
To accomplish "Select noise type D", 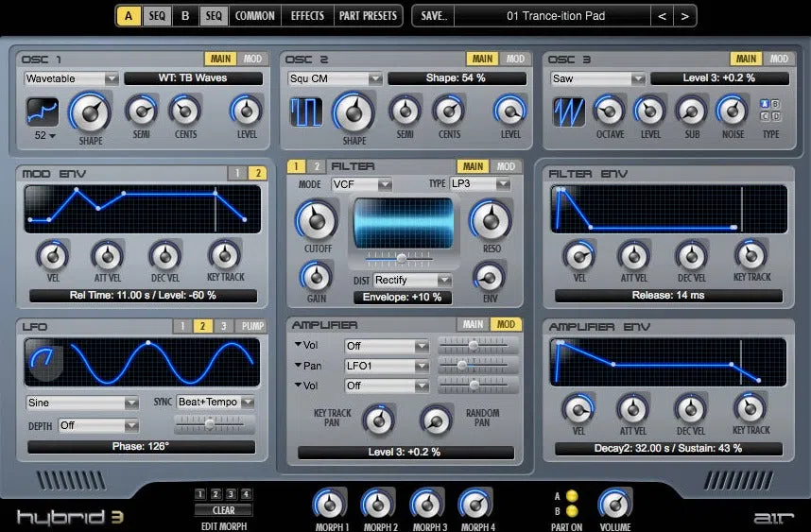I will [776, 116].
